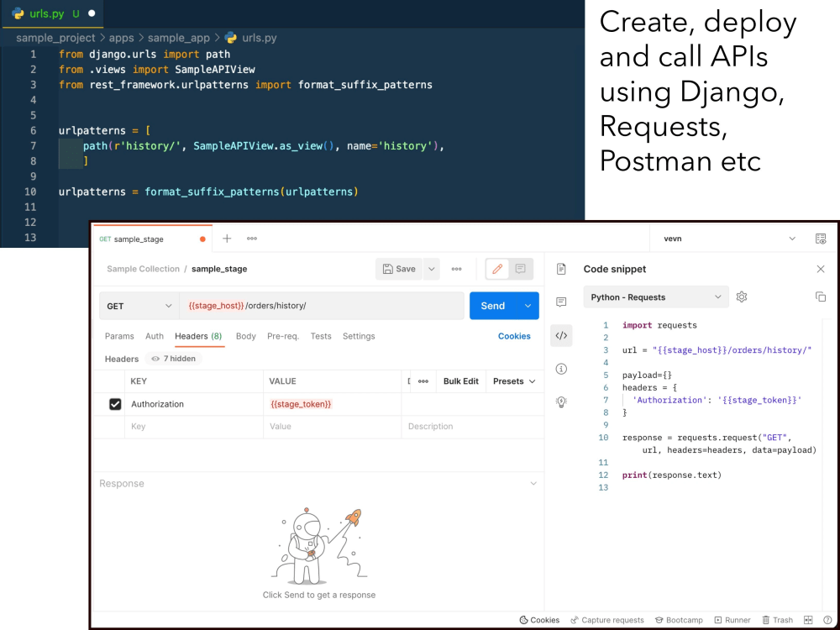Switch to the Tests tab

(x=321, y=336)
